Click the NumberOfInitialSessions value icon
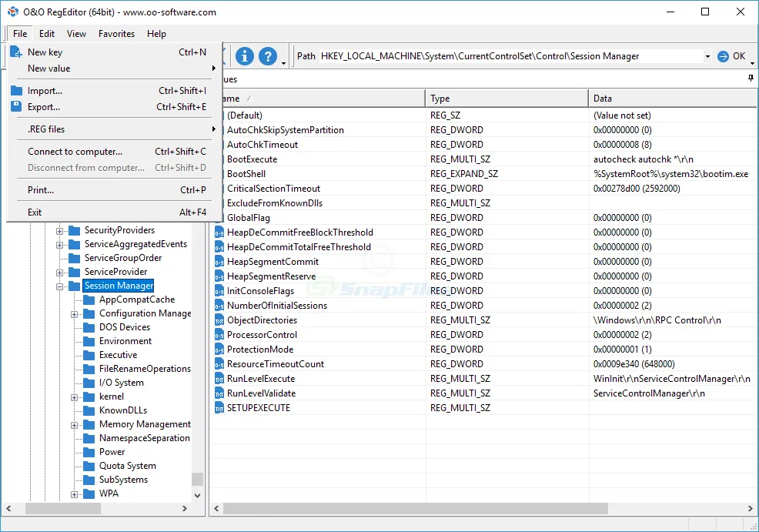Screen dimensions: 759x532 [219, 306]
